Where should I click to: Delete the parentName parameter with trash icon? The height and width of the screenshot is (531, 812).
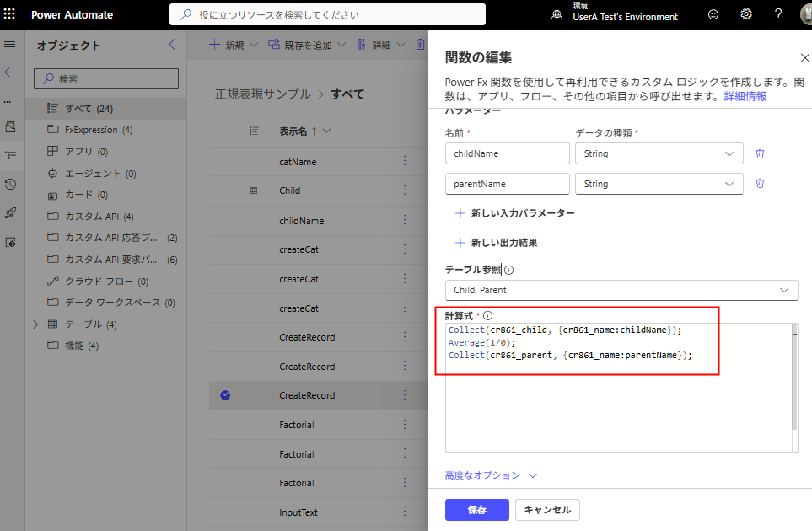click(x=760, y=184)
